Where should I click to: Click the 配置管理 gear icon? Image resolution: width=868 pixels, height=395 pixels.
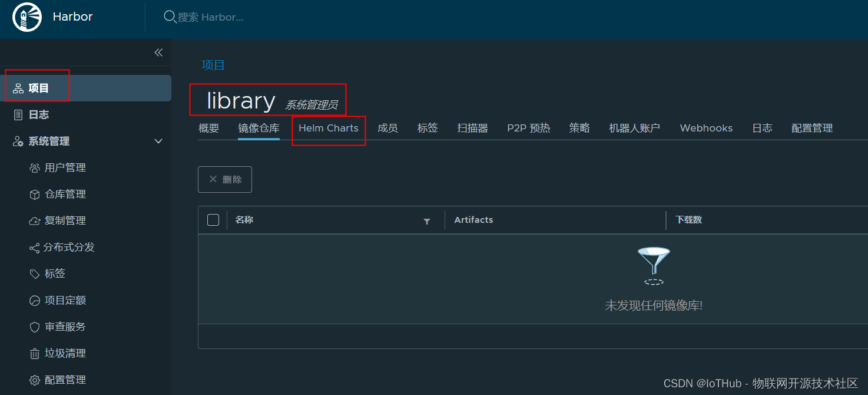pyautogui.click(x=35, y=380)
